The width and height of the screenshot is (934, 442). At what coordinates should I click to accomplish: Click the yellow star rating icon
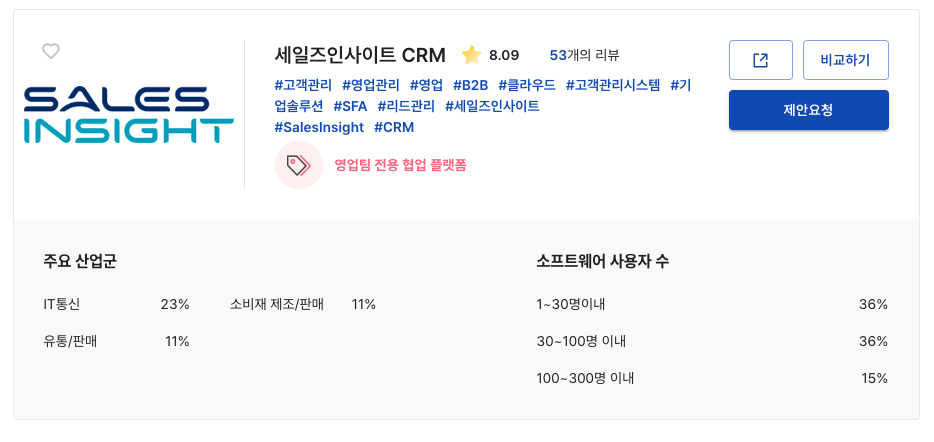[x=471, y=55]
